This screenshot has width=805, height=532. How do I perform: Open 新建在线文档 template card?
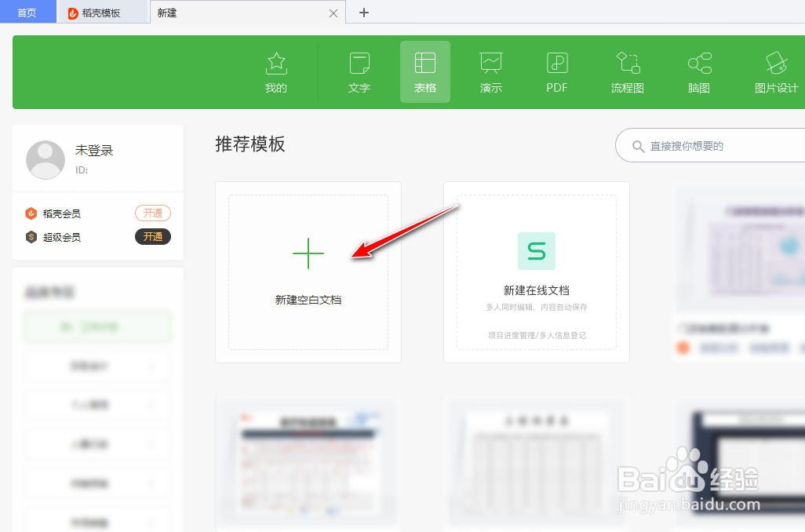(x=536, y=272)
